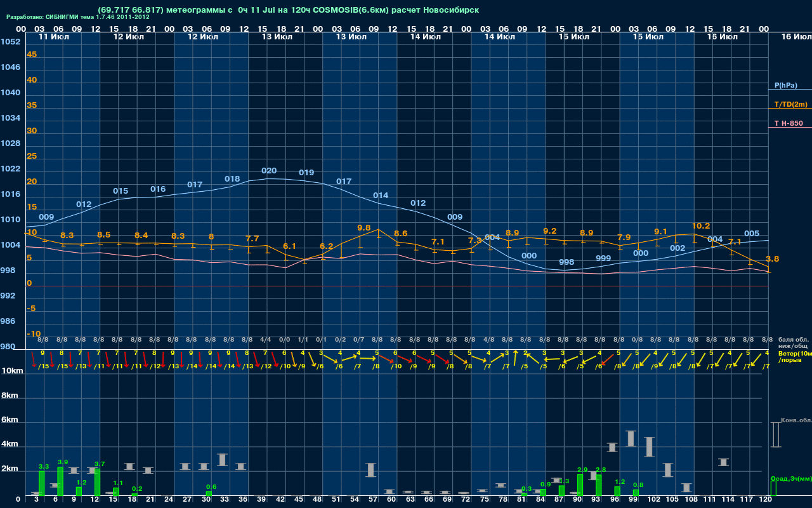The width and height of the screenshot is (812, 508).
Task: Select the T/TD(2m) legend label
Action: pyautogui.click(x=790, y=104)
